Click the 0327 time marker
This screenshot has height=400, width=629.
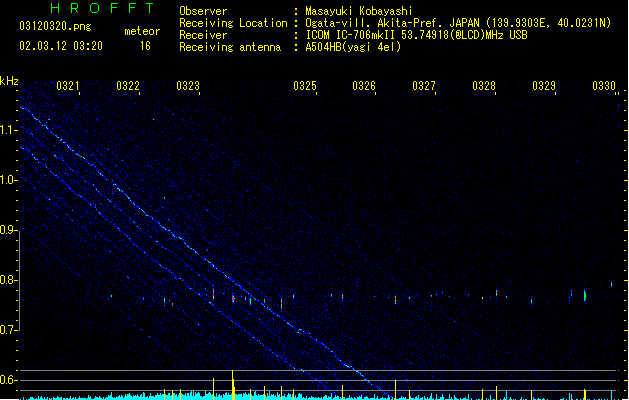tap(424, 86)
